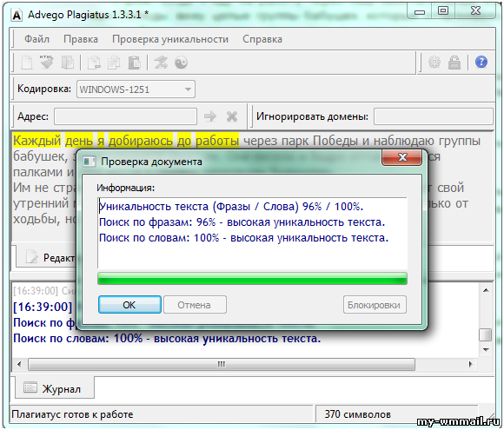Viewport: 504px width, 430px height.
Task: Click the green progress bar
Action: point(252,278)
